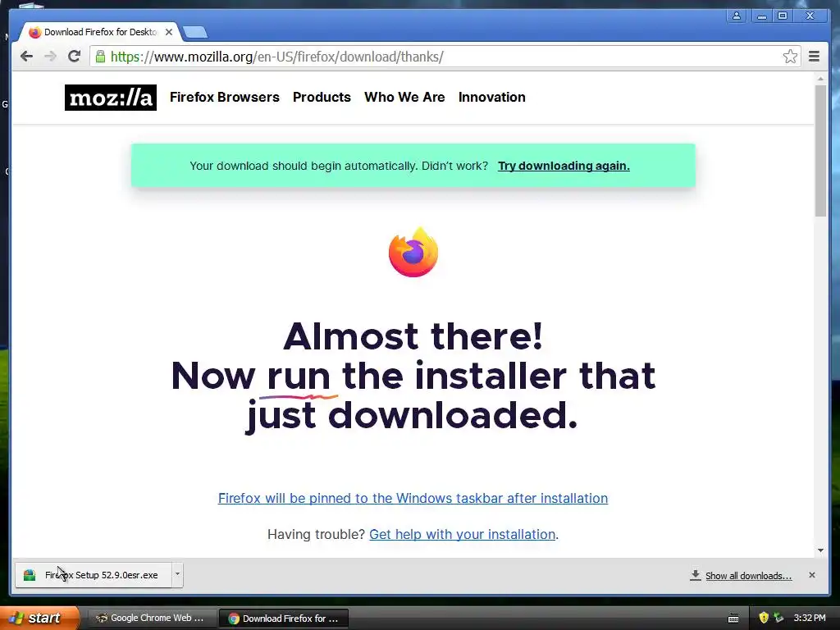Open Chrome user profile button

[x=737, y=16]
